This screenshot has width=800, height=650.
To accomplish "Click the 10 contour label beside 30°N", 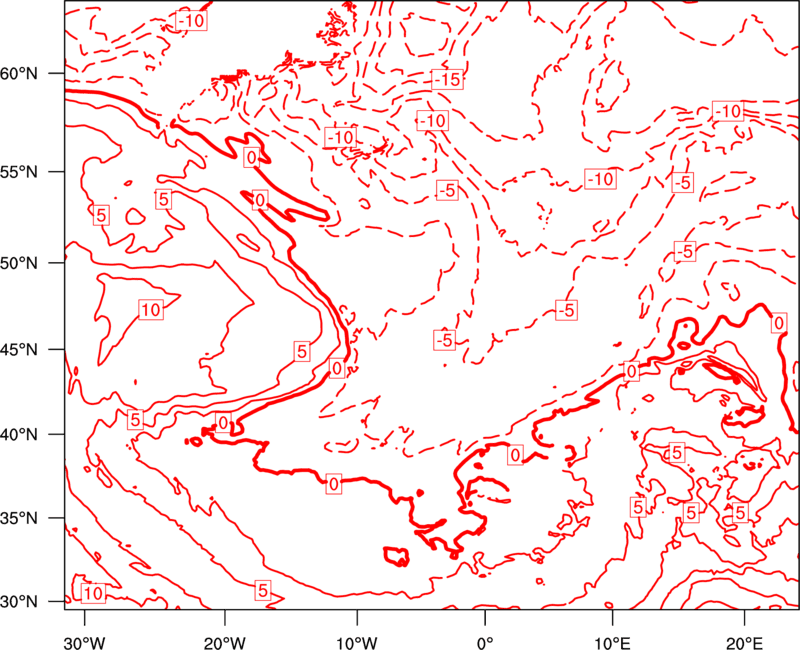I will pyautogui.click(x=93, y=593).
